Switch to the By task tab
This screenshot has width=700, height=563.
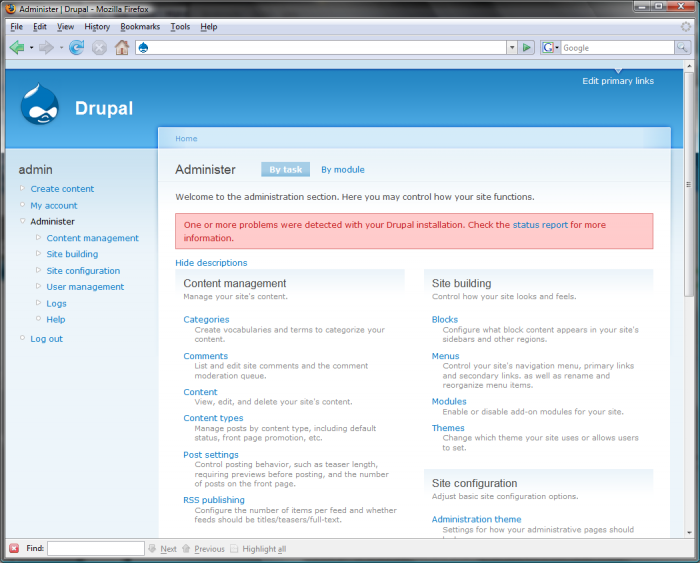[x=285, y=170]
